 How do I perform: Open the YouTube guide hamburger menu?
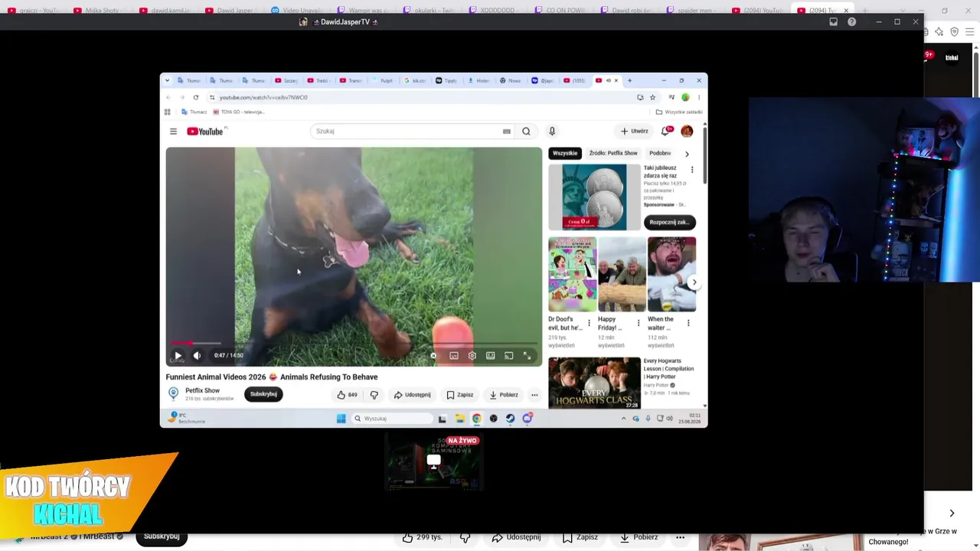(x=173, y=132)
